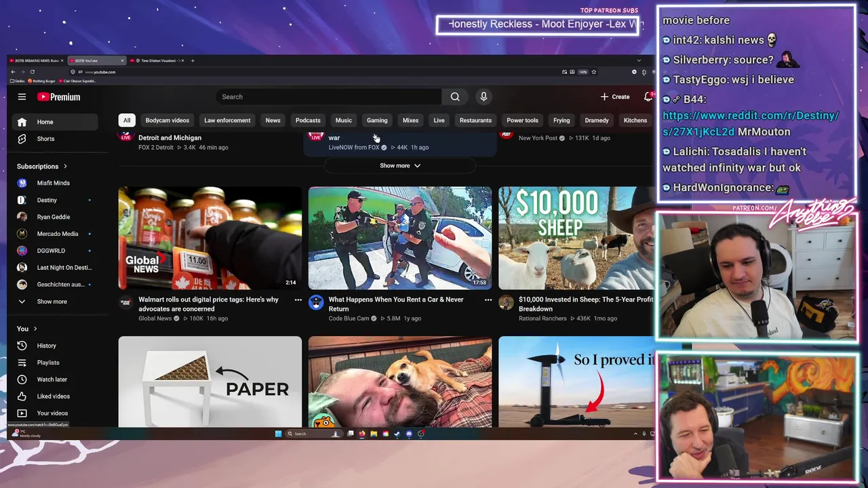Open Your videos in sidebar
The width and height of the screenshot is (868, 488).
click(56, 413)
